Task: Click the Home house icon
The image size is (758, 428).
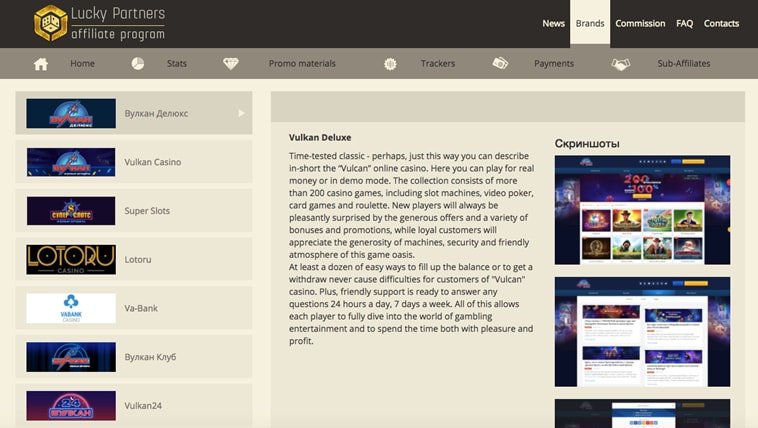Action: click(41, 64)
